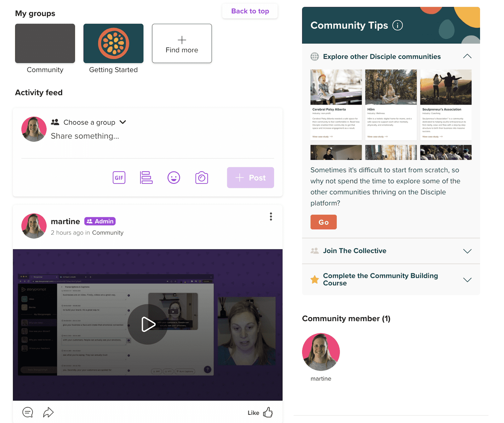Select the Getting Started group

113,43
